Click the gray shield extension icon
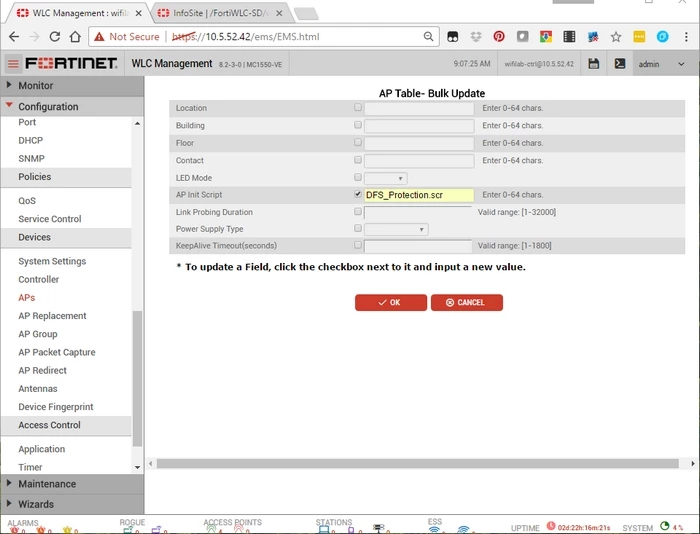The height and width of the screenshot is (534, 700). coord(522,37)
